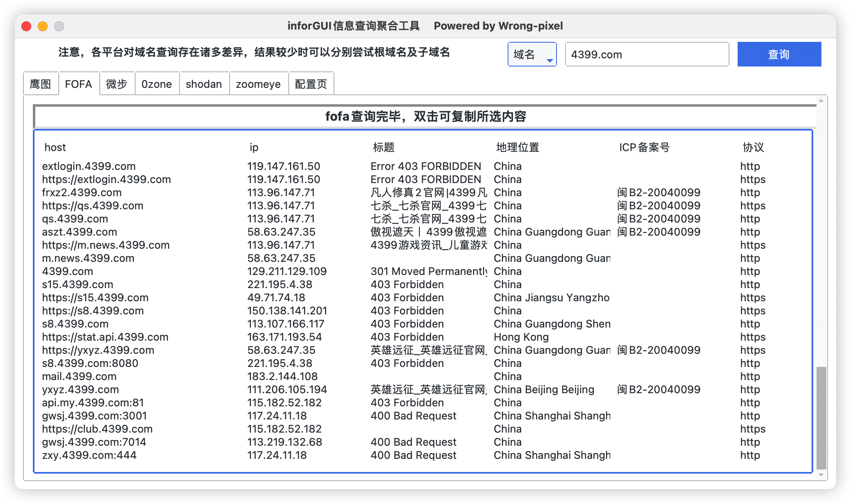Minimize the window with the yellow button
Viewport: 851px width, 504px height.
[43, 26]
